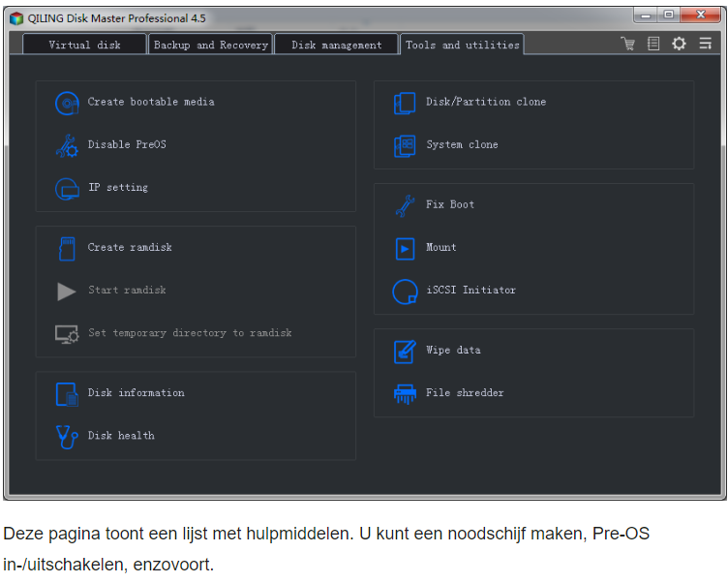Open the hamburger menu icon
This screenshot has height=583, width=728.
pos(705,44)
